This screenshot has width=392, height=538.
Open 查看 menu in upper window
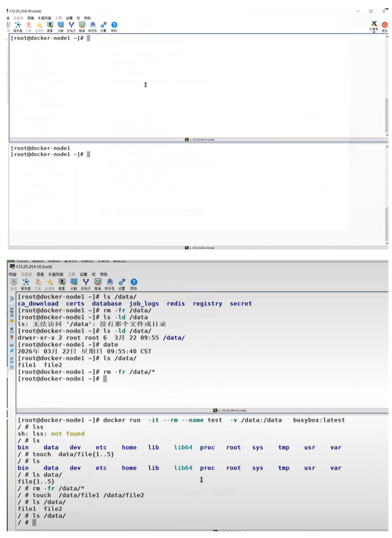(x=31, y=18)
